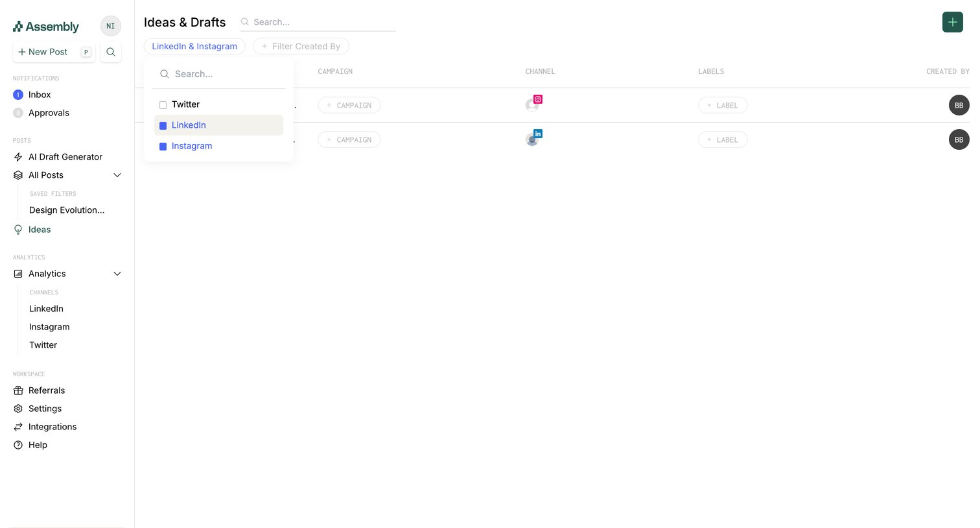The height and width of the screenshot is (528, 980).
Task: Uncheck the Instagram checkbox
Action: (163, 147)
